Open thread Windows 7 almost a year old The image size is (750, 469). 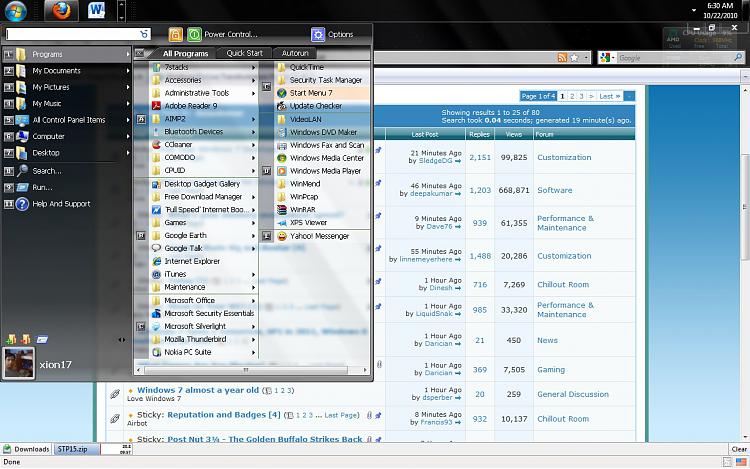pos(198,390)
